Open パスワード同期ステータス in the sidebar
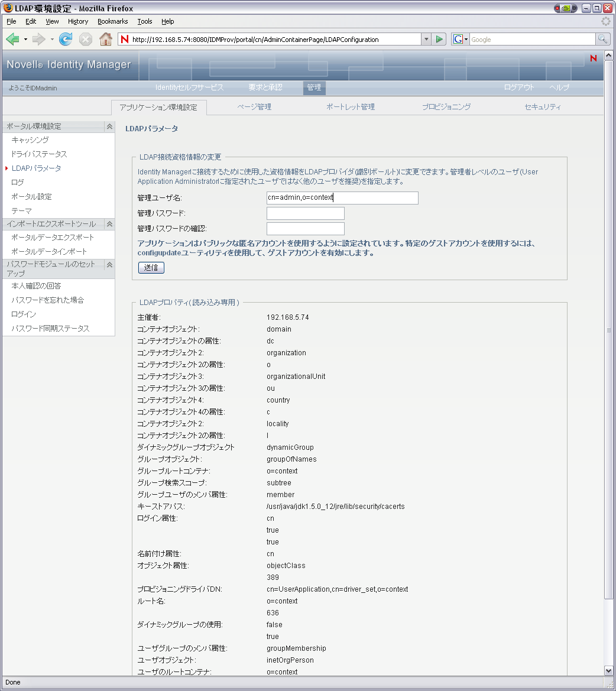 tap(50, 328)
